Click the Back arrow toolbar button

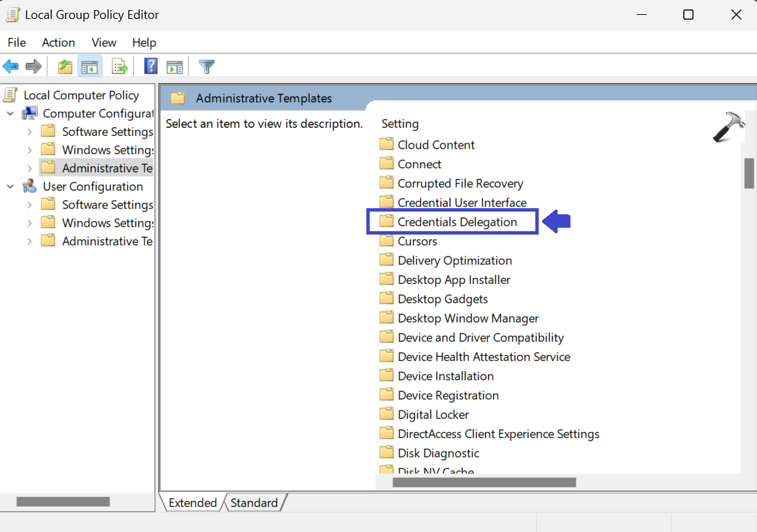11,66
